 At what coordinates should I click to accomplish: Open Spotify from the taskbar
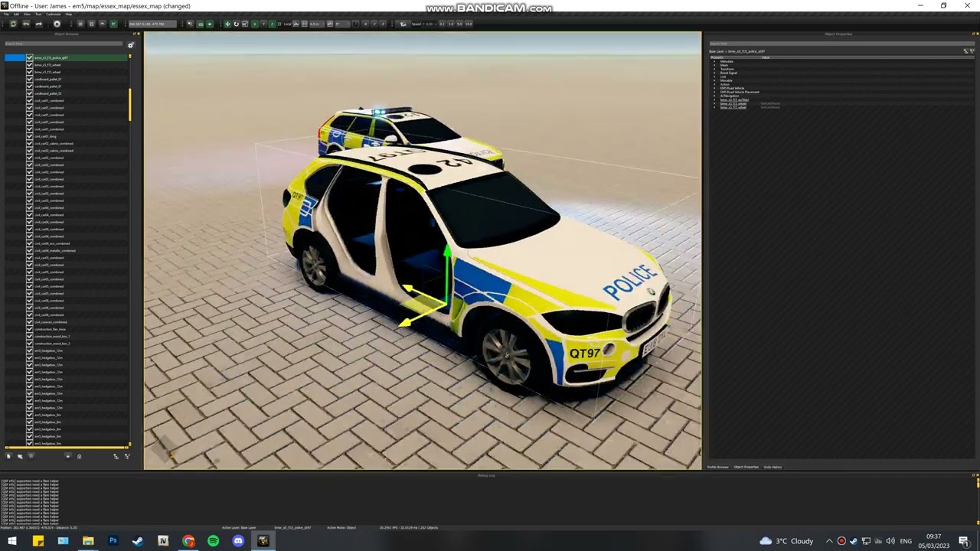coord(213,541)
